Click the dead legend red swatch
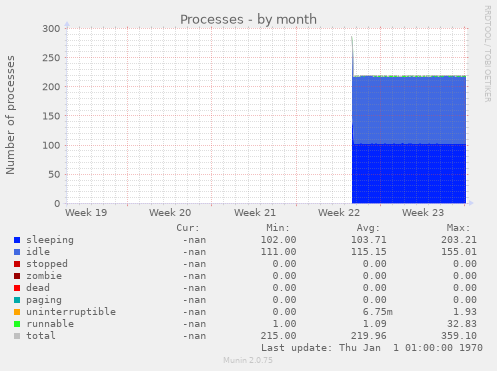This screenshot has height=371, width=497. (x=17, y=288)
